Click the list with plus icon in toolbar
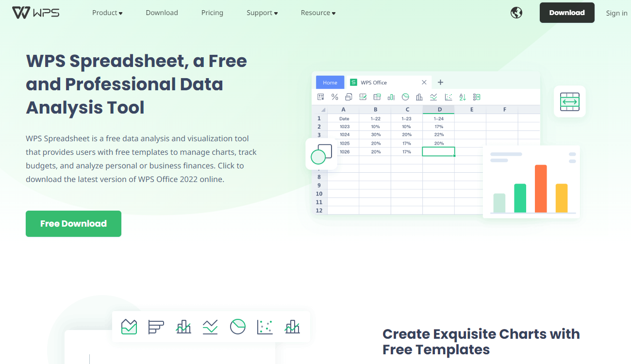The height and width of the screenshot is (364, 631). coord(477,97)
